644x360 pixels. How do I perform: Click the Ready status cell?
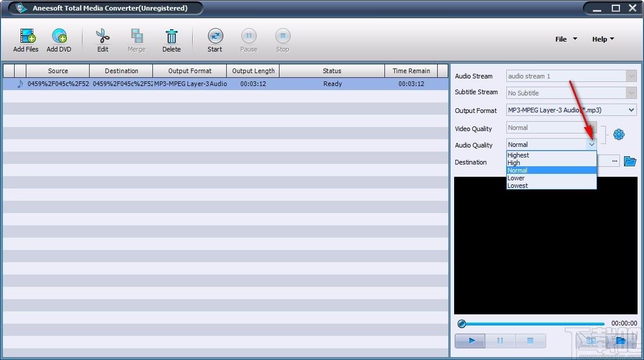click(332, 84)
